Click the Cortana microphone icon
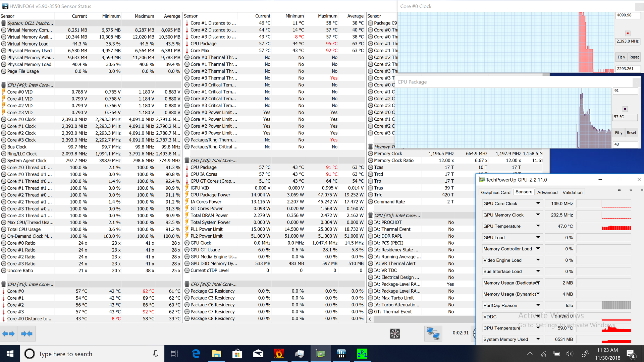 tap(156, 354)
